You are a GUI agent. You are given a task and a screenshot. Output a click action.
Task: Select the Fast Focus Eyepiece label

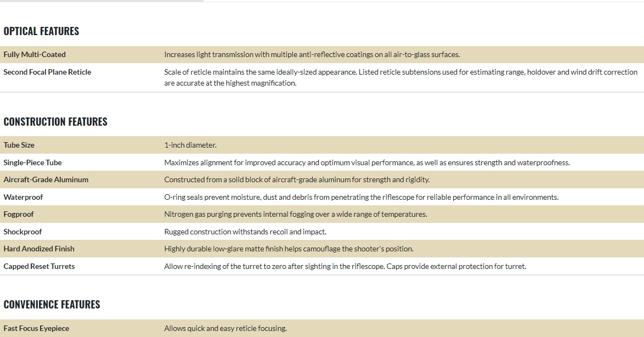click(x=36, y=328)
